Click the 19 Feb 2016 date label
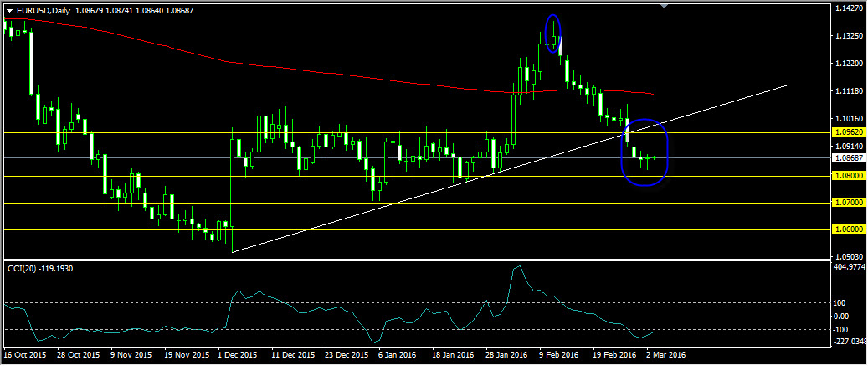This screenshot has width=868, height=366. click(x=614, y=353)
